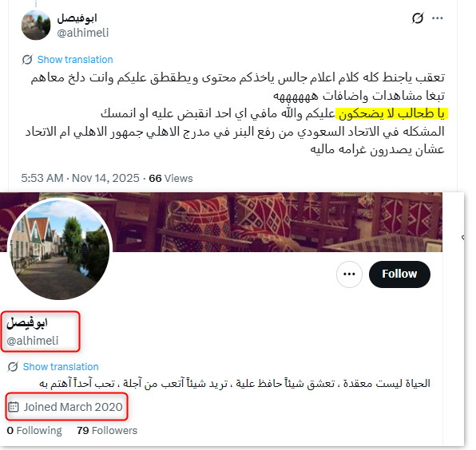
Task: Click the tweet author's small avatar
Action: click(36, 25)
